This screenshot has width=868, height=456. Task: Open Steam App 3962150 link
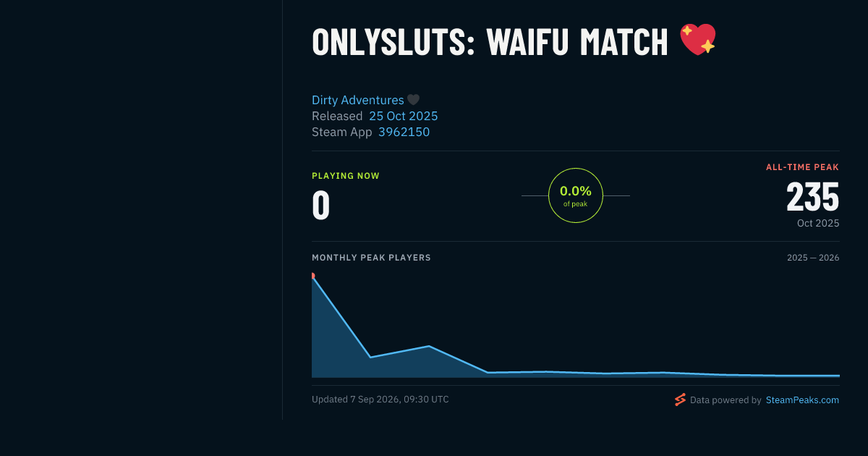coord(404,132)
